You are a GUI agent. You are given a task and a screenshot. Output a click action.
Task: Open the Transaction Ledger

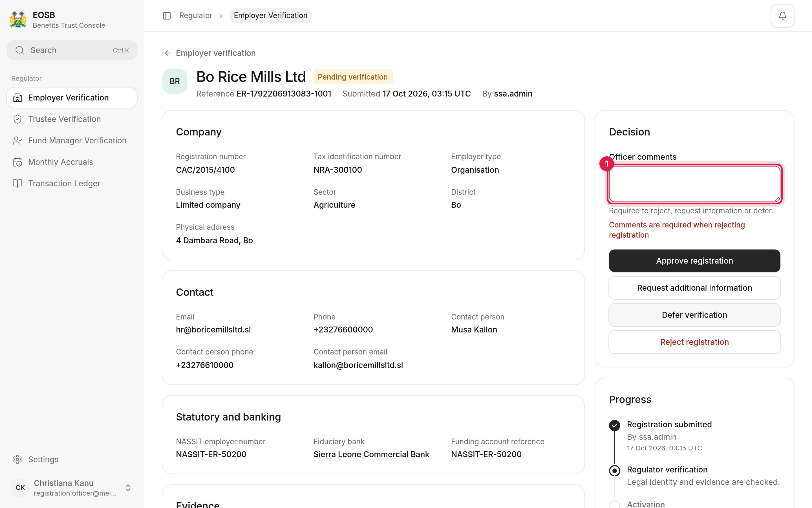pos(72,183)
